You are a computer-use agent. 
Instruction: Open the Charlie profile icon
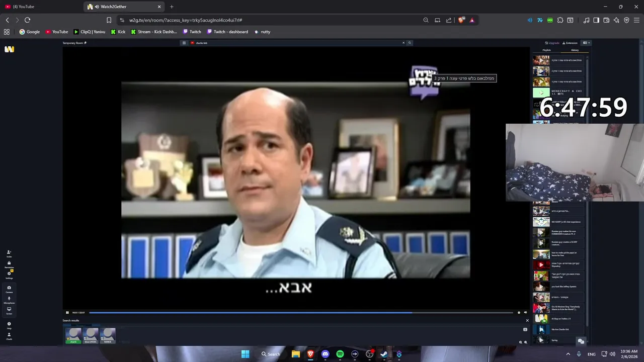9,336
